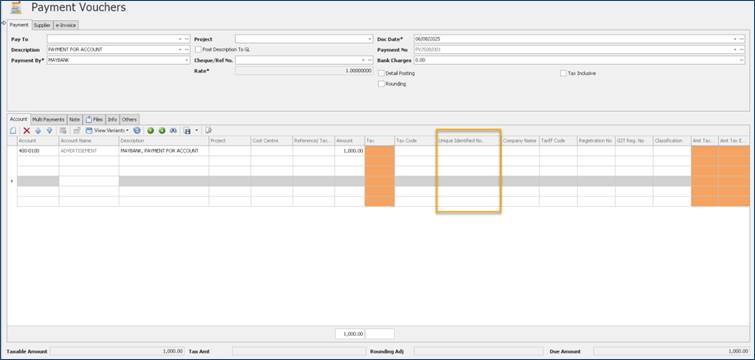The image size is (755, 360).
Task: Select the Account tab
Action: click(19, 118)
